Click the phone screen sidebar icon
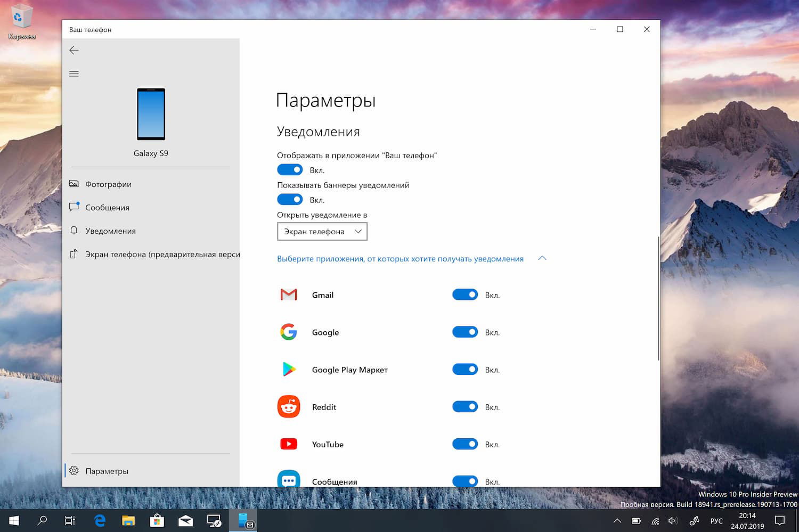The height and width of the screenshot is (532, 799). 74,254
